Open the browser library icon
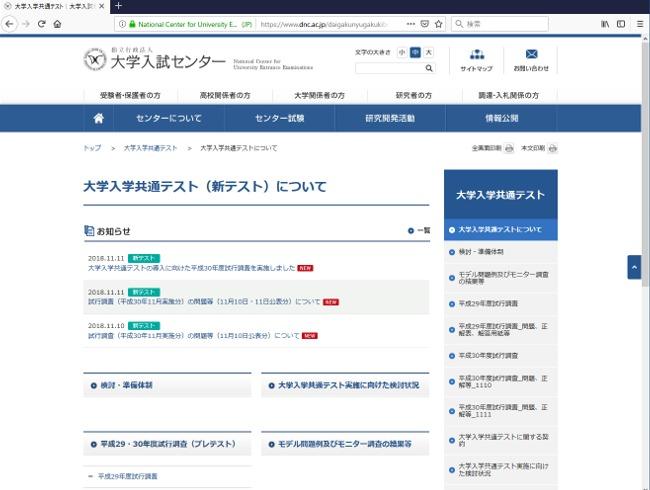Viewport: 650px width, 490px height. [x=605, y=24]
